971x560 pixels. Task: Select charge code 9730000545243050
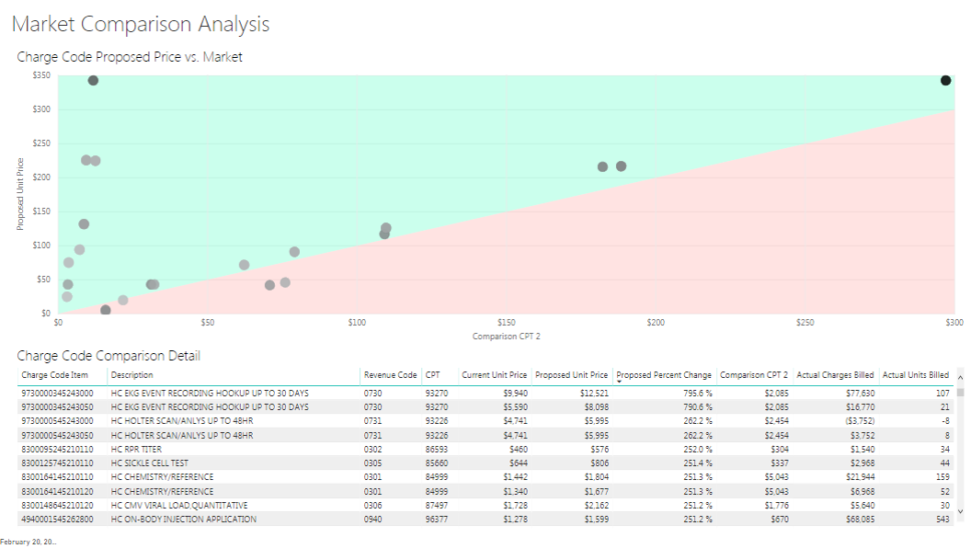click(x=57, y=436)
